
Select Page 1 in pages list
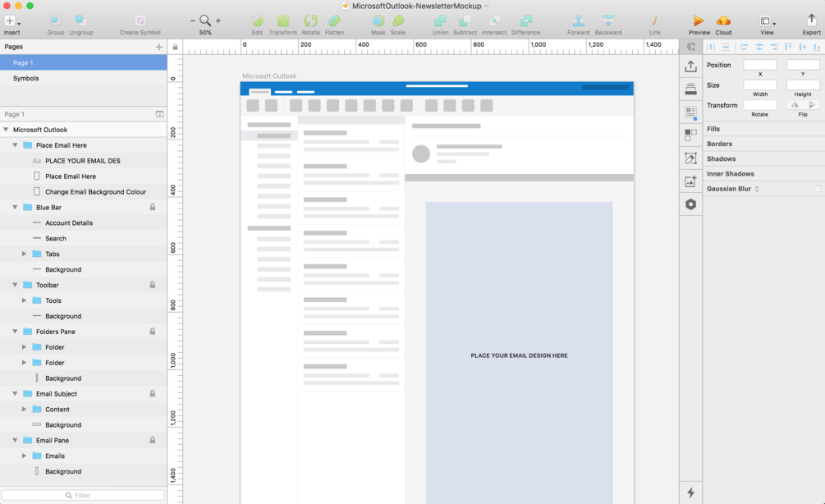pyautogui.click(x=83, y=62)
